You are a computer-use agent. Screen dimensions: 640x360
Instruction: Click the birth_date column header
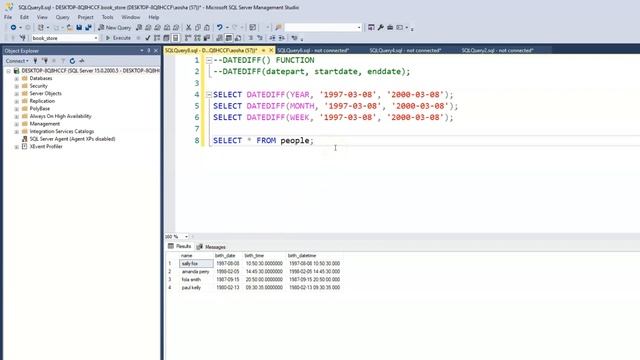pyautogui.click(x=225, y=256)
